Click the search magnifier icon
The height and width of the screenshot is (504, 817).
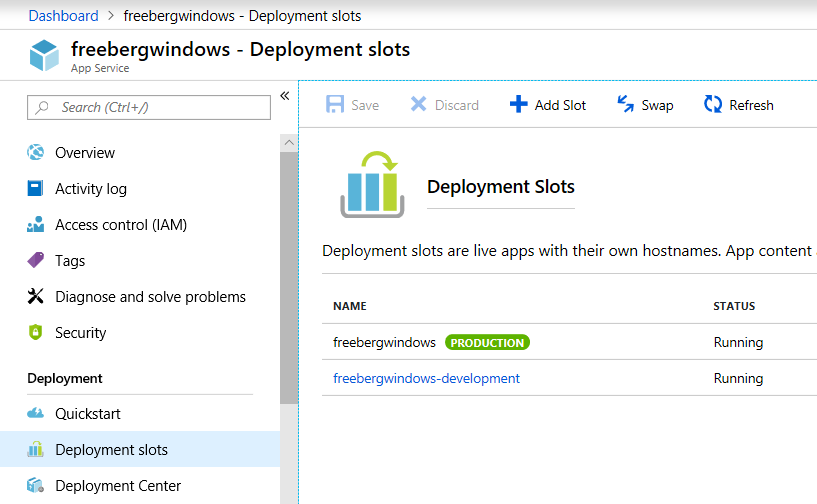[42, 107]
